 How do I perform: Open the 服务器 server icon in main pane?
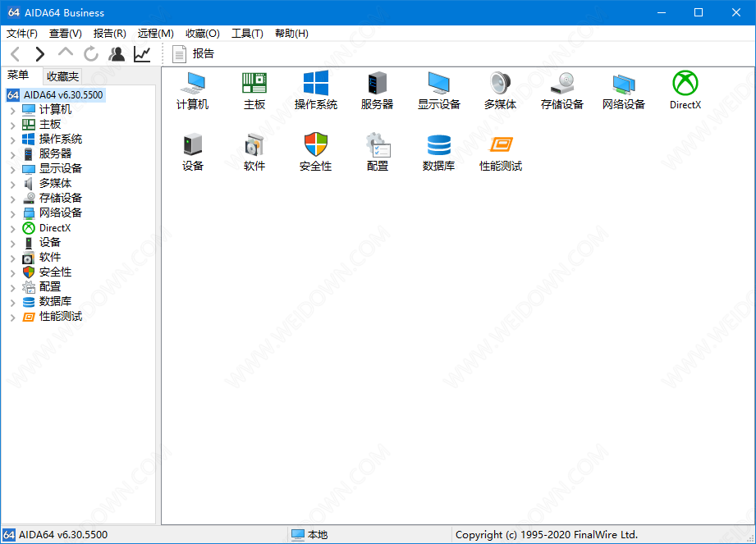pos(377,84)
